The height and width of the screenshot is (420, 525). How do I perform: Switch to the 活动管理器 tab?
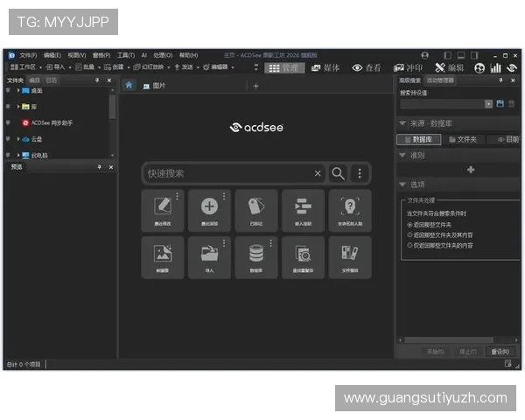pyautogui.click(x=440, y=80)
